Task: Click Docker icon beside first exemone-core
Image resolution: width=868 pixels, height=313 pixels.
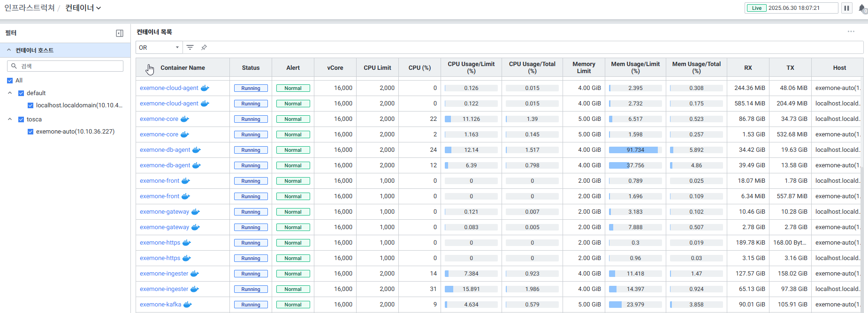Action: coord(185,119)
